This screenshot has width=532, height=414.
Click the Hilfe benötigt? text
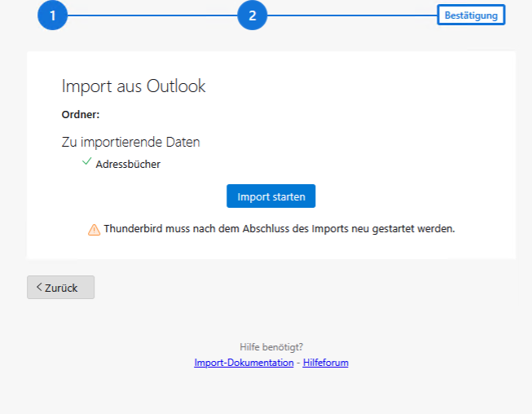click(x=271, y=346)
